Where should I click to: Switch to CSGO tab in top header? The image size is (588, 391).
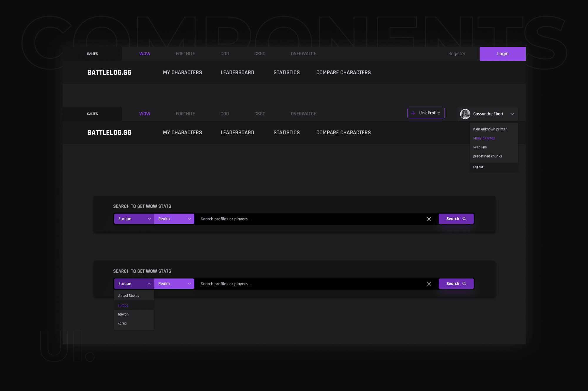click(260, 54)
